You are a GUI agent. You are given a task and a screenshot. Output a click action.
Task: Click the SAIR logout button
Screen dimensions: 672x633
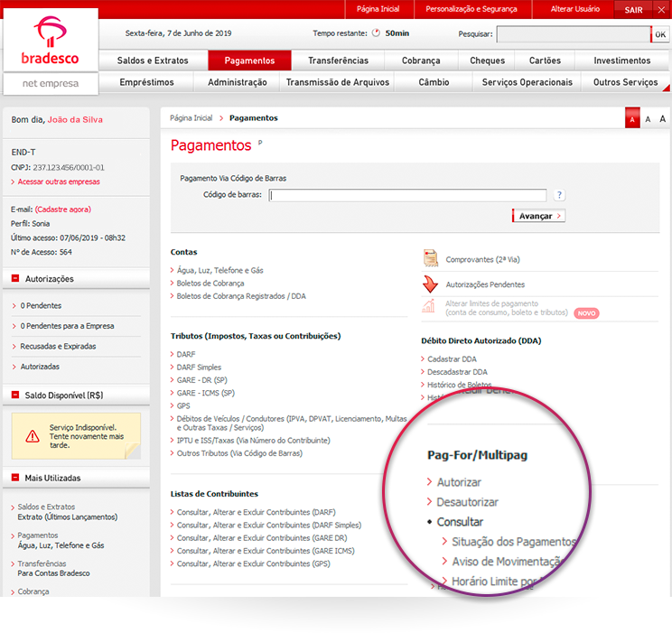pyautogui.click(x=633, y=10)
